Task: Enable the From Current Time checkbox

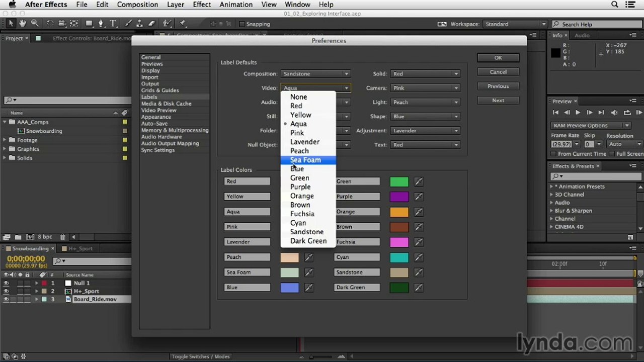Action: tap(554, 154)
